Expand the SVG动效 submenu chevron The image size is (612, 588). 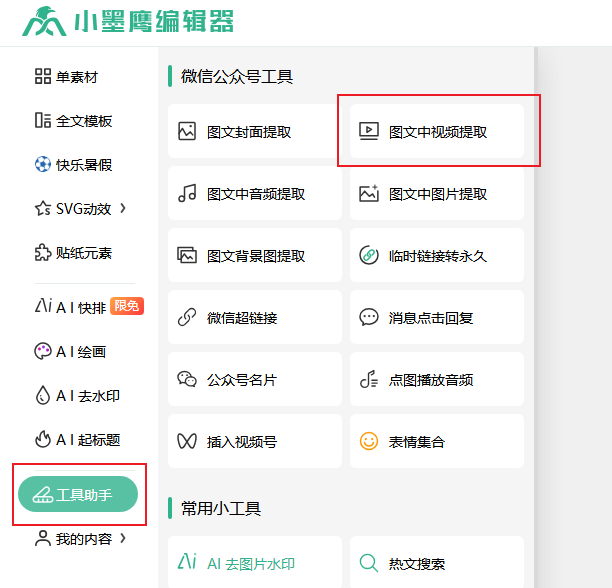pyautogui.click(x=123, y=208)
